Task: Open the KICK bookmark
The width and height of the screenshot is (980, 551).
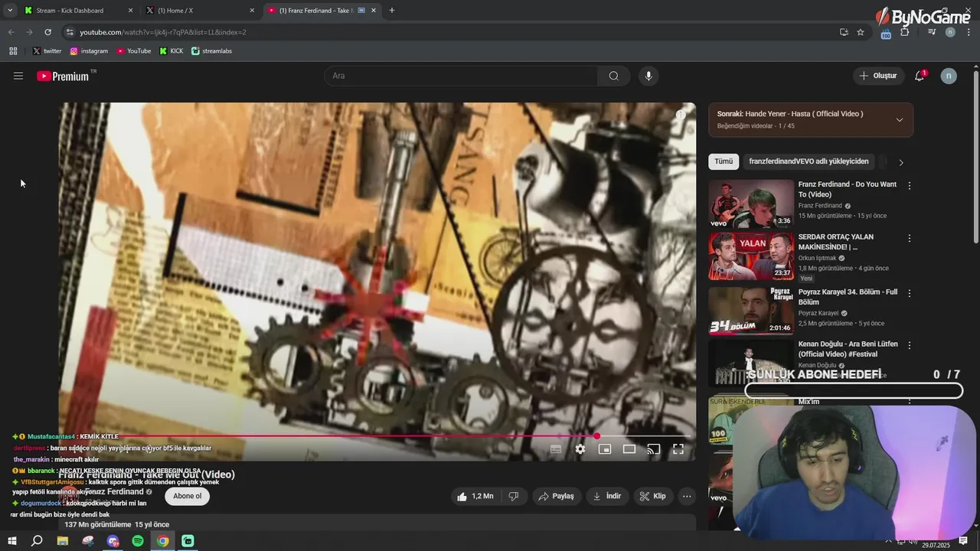Action: (x=171, y=51)
